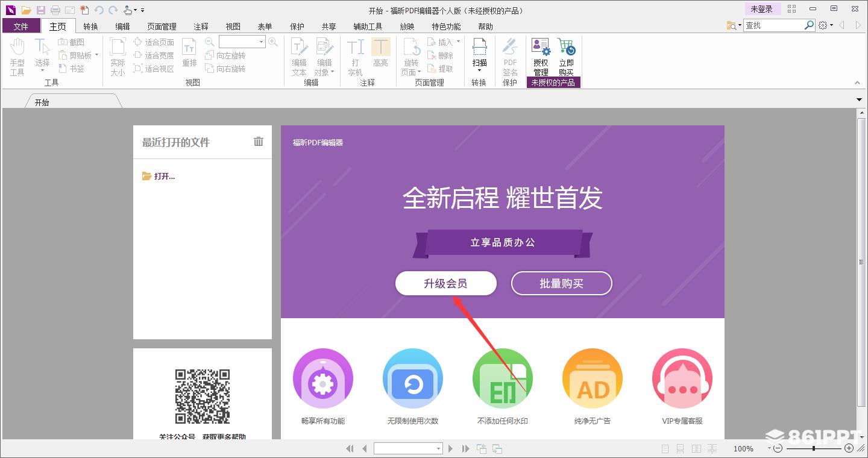Open the 扫描 scan dropdown

(480, 71)
